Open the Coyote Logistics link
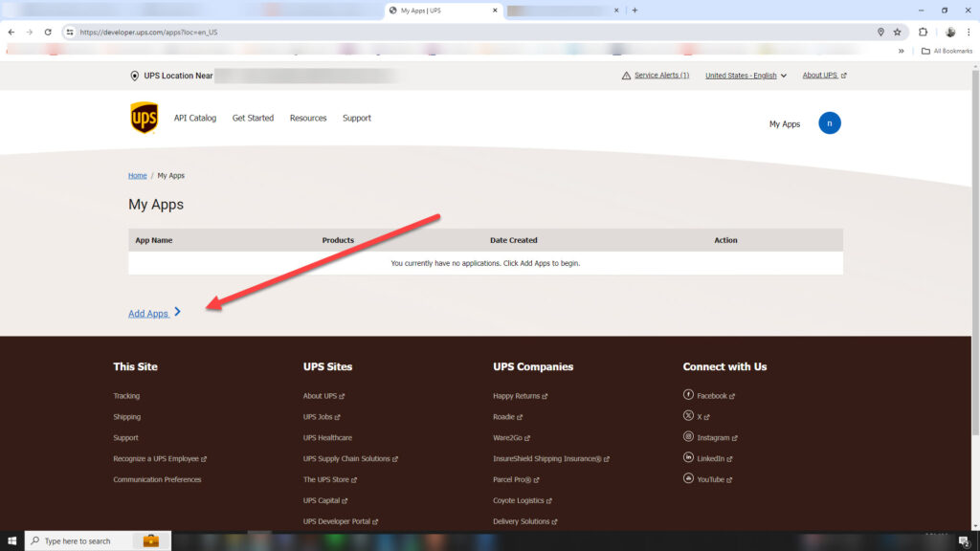980x551 pixels. pyautogui.click(x=522, y=500)
